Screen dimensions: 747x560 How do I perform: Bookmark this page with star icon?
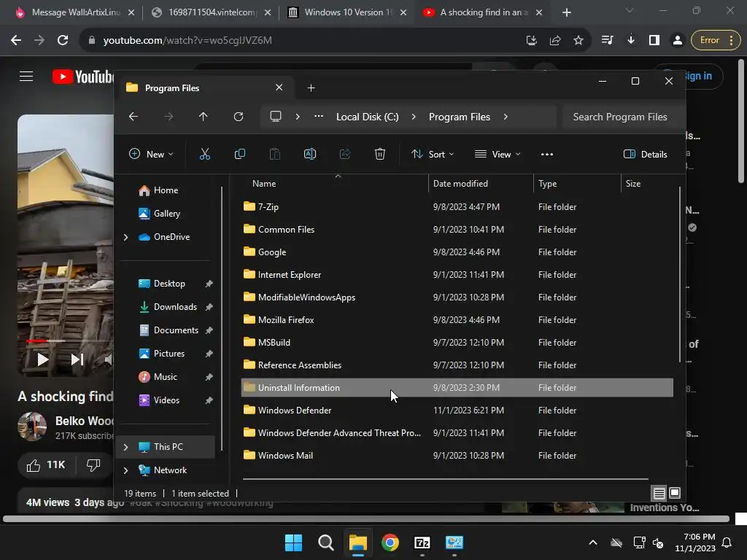tap(578, 41)
